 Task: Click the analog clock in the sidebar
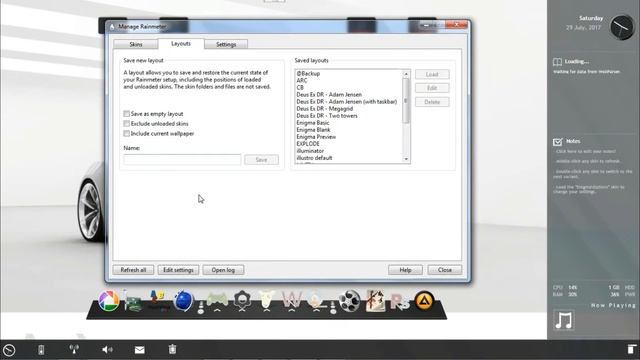(x=621, y=27)
